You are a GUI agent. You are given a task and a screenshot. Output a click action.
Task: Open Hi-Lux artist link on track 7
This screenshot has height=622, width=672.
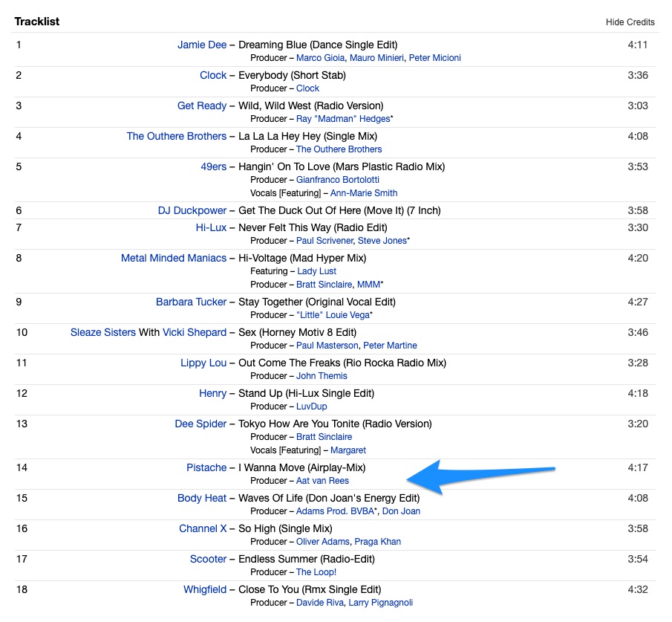pos(211,227)
